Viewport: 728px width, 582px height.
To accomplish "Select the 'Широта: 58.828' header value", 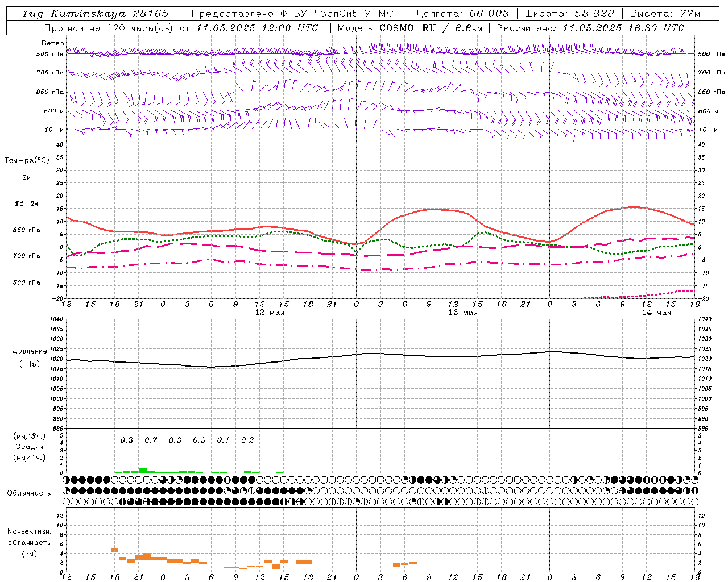I will [569, 14].
